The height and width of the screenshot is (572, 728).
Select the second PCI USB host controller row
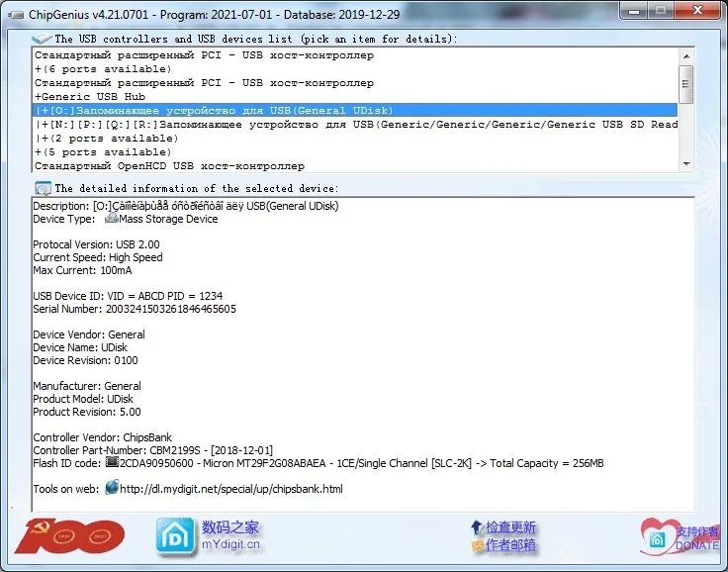click(x=355, y=83)
